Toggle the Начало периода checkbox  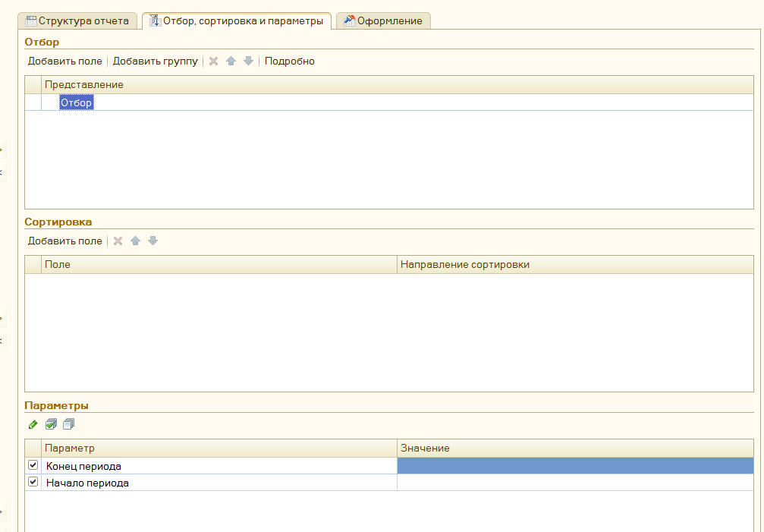click(x=33, y=482)
